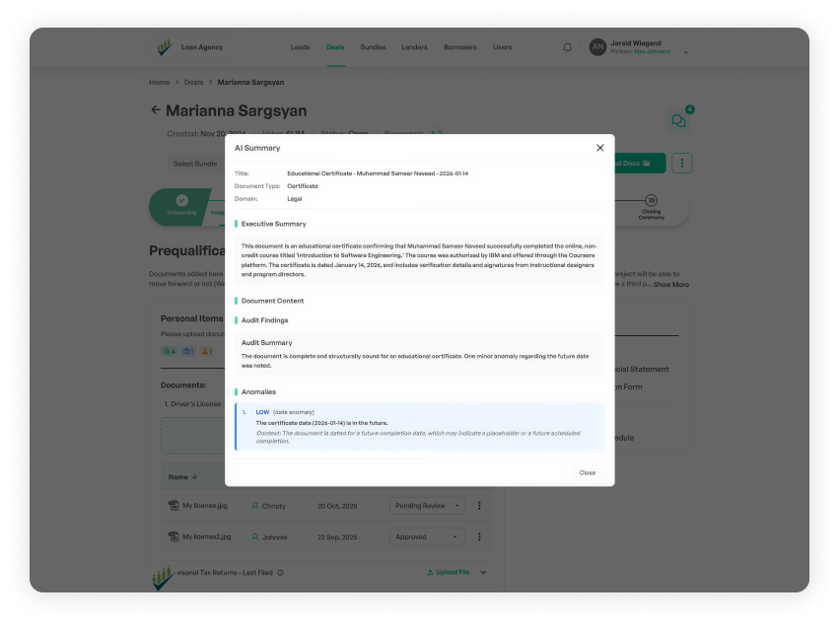Viewport: 840px width, 624px height.
Task: Open the Approved dropdown for My license2.jpg
Action: click(426, 537)
